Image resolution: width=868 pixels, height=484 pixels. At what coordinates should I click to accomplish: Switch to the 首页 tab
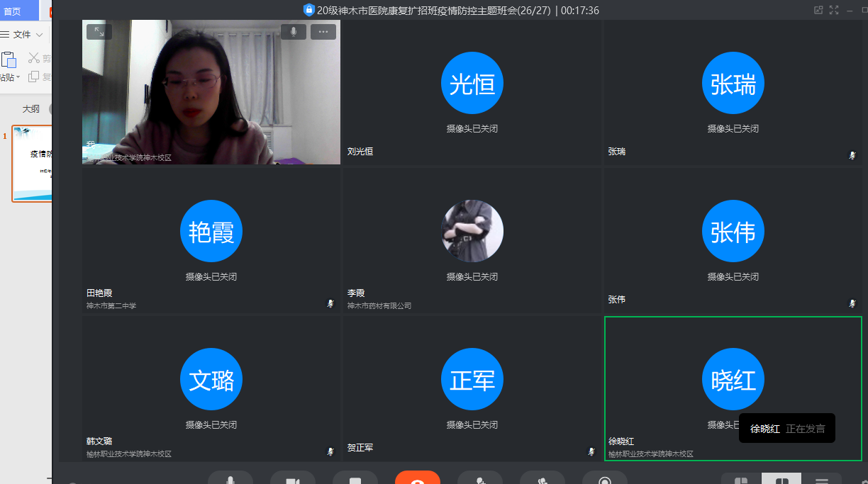point(13,11)
